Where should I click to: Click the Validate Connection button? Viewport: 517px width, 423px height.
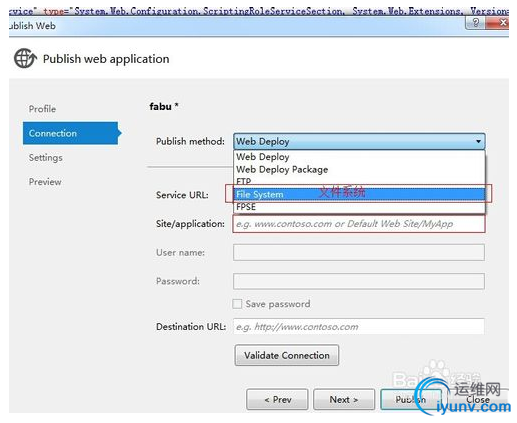pyautogui.click(x=287, y=355)
